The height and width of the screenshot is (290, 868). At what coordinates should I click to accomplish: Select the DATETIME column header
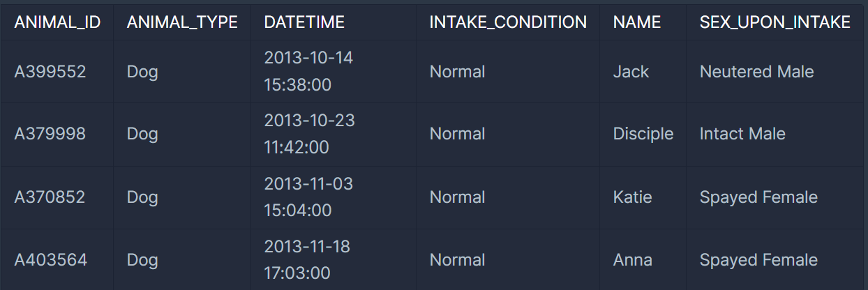304,22
